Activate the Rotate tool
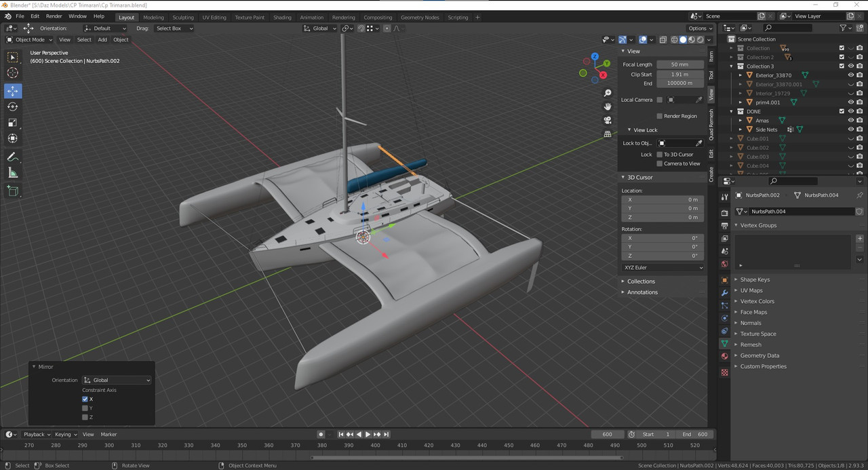 (x=13, y=106)
